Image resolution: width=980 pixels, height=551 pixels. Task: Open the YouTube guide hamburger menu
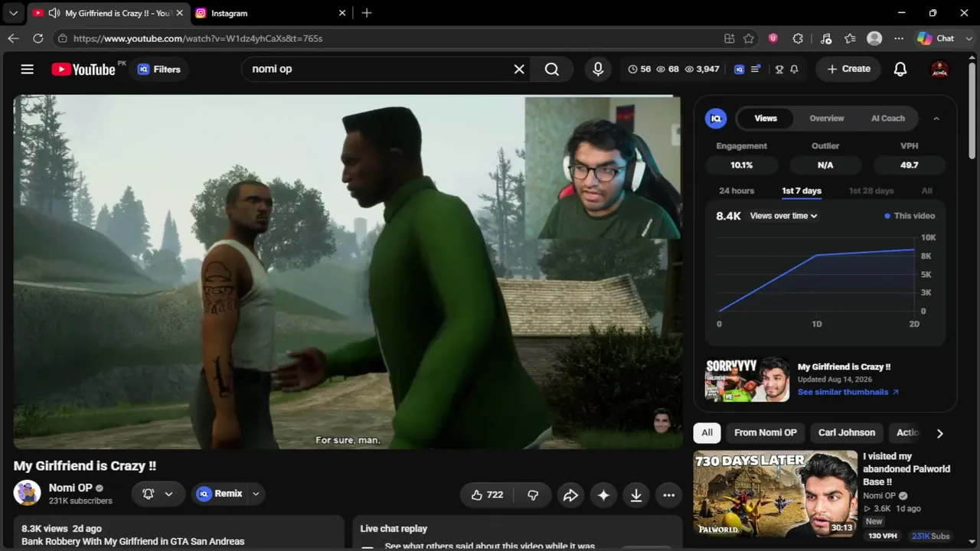[x=28, y=69]
